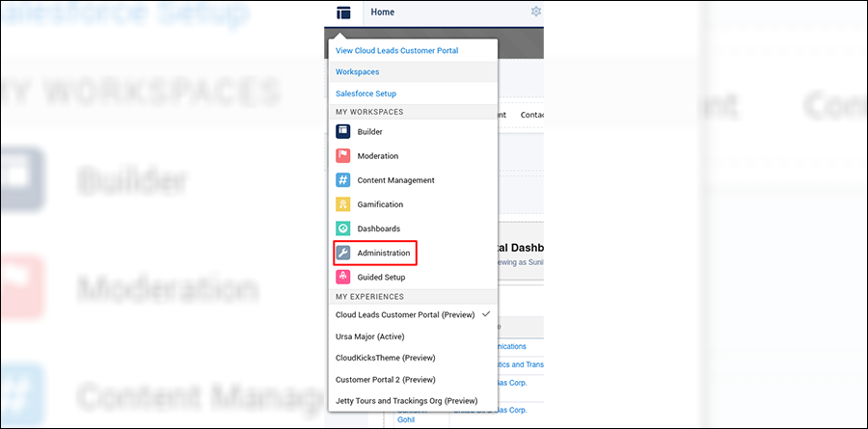
Task: Click the Guided Setup rocket icon
Action: (342, 277)
